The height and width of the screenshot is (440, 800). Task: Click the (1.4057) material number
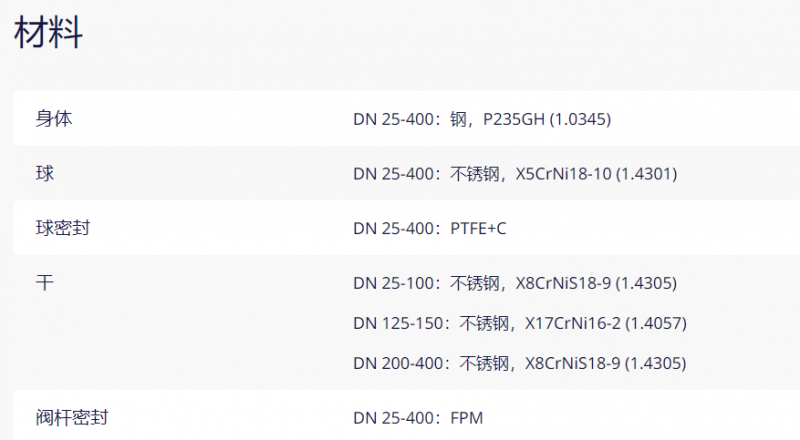tap(656, 323)
